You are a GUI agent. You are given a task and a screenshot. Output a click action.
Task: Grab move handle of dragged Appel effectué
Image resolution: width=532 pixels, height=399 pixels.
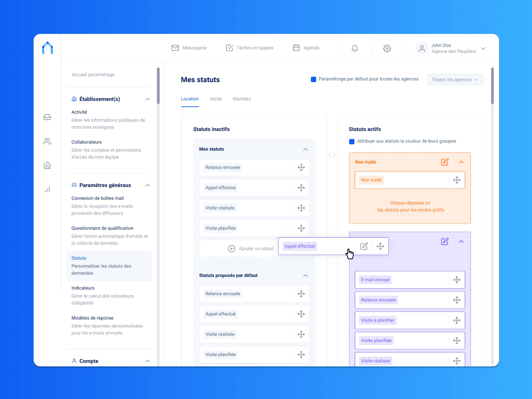click(380, 246)
